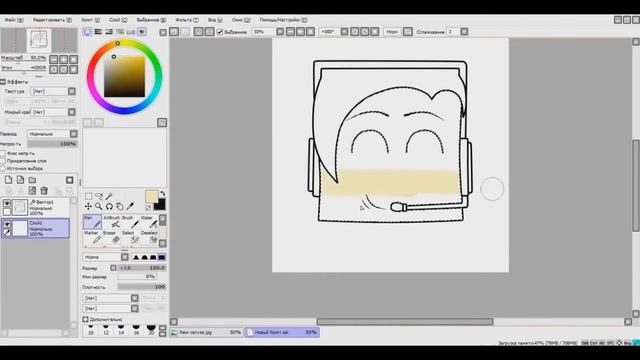Zoom in using navigator plus button
This screenshot has height=360, width=640.
[x=63, y=59]
